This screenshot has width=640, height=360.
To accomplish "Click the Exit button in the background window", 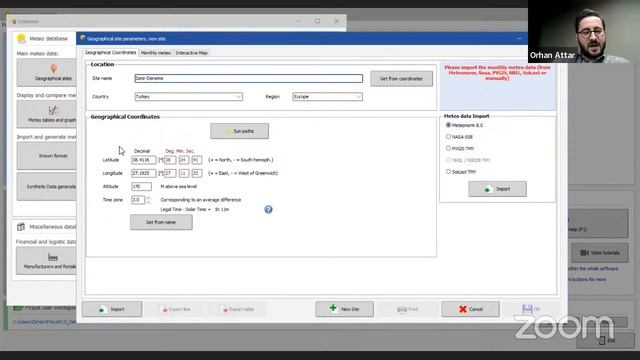I will pyautogui.click(x=606, y=340).
